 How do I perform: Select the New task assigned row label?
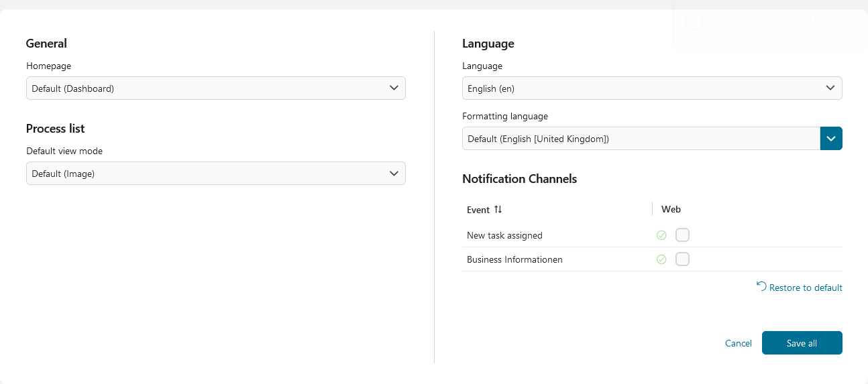pyautogui.click(x=504, y=235)
